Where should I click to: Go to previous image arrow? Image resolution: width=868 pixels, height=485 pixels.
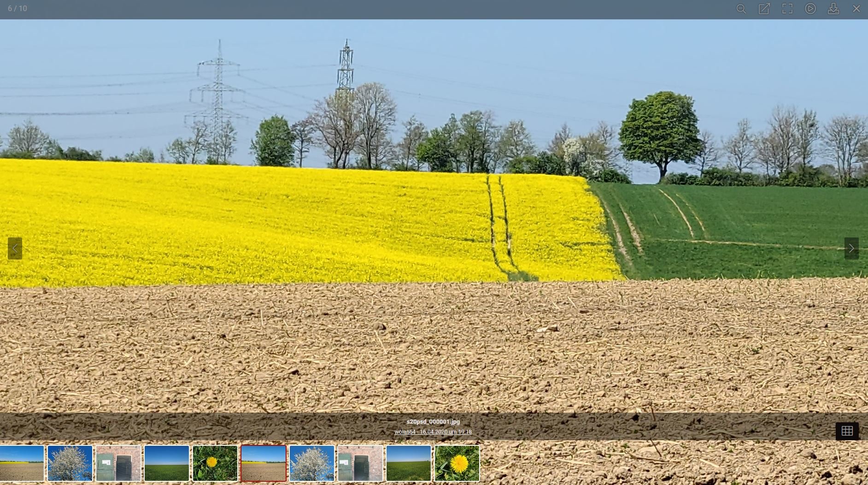click(15, 248)
